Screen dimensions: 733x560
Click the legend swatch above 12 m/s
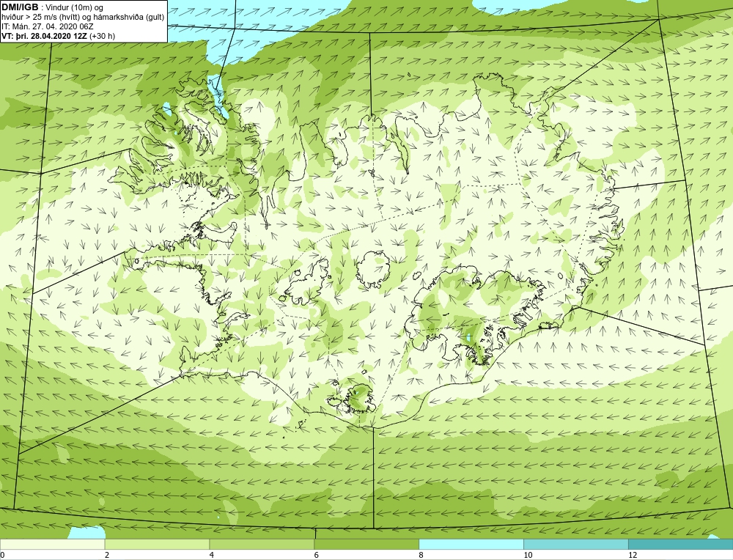[x=681, y=544]
